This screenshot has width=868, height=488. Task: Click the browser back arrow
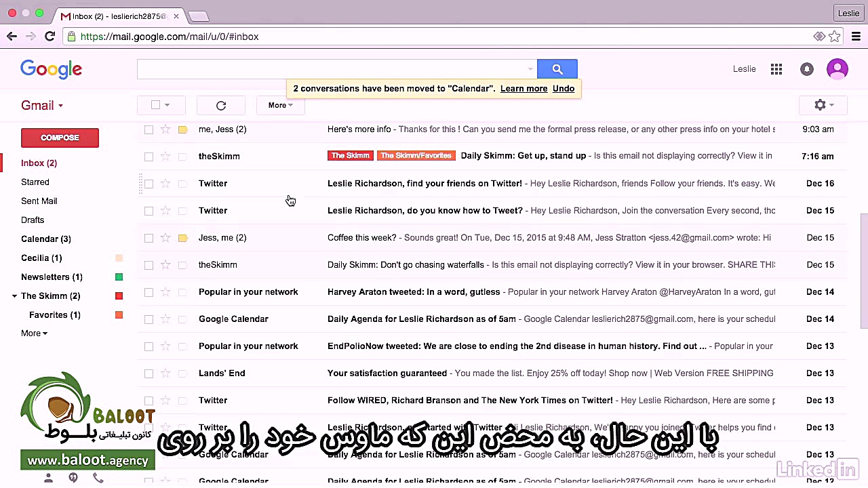[12, 37]
